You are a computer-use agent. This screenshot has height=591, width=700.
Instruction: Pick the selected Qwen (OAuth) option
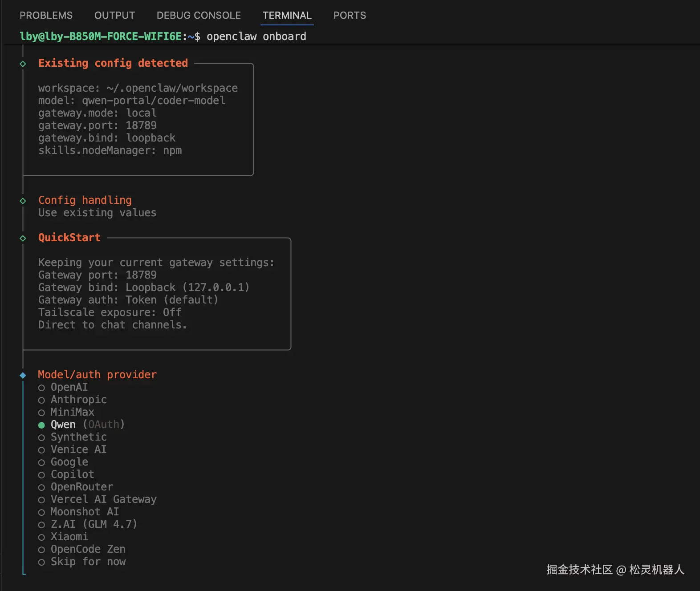[81, 425]
